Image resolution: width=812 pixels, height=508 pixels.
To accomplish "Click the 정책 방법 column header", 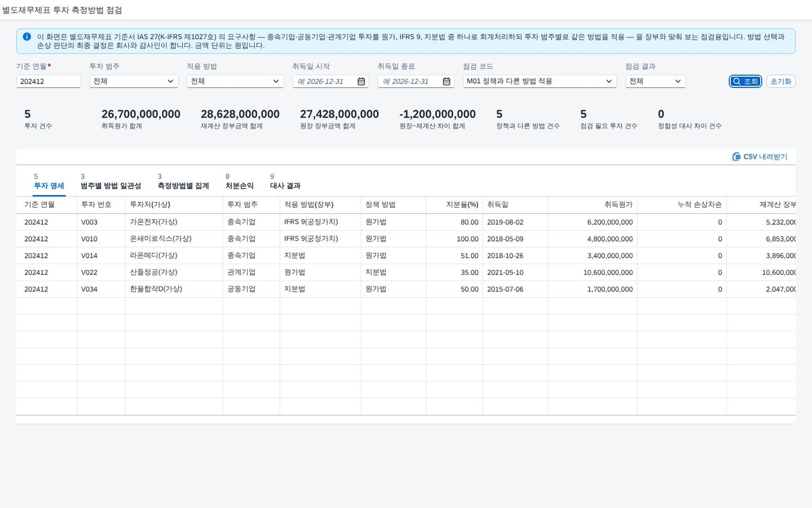I will coord(394,205).
